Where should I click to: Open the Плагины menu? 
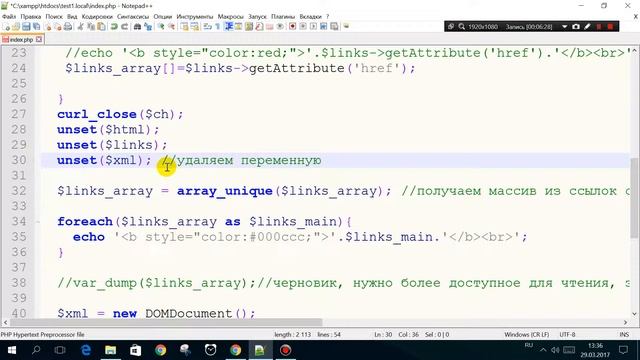[x=283, y=17]
